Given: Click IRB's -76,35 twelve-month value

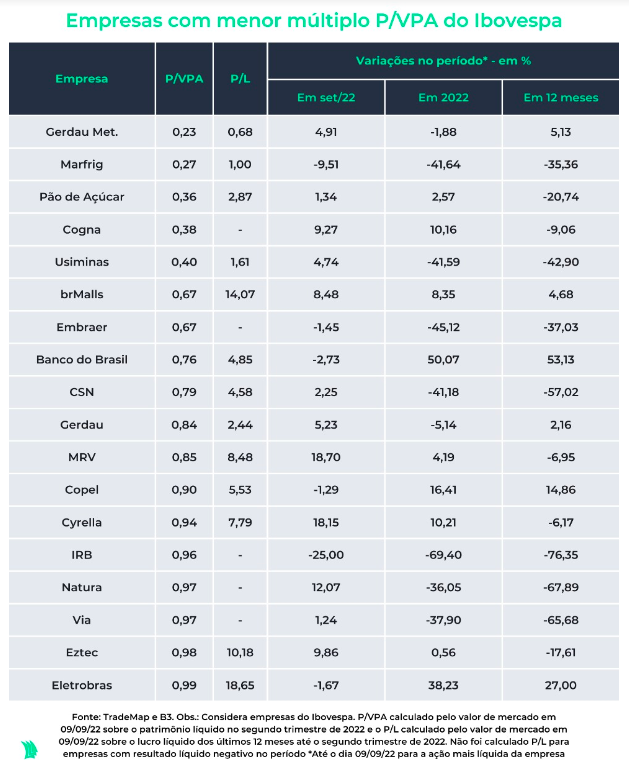Looking at the screenshot, I should pyautogui.click(x=560, y=555).
